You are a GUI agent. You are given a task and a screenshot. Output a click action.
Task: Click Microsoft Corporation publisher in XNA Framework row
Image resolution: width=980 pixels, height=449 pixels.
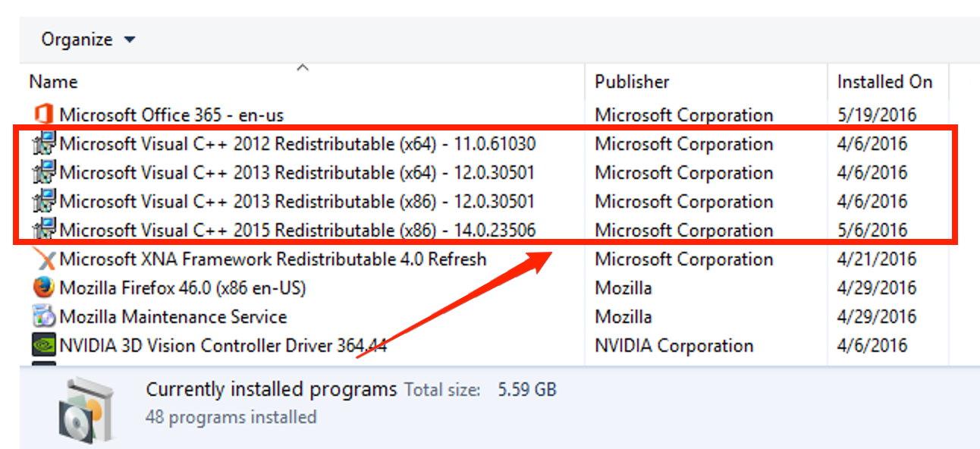click(683, 259)
